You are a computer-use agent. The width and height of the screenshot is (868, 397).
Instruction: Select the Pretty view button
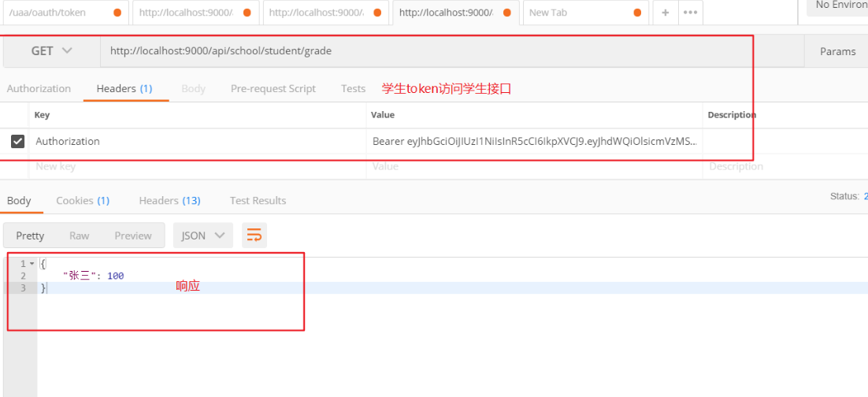pos(30,236)
